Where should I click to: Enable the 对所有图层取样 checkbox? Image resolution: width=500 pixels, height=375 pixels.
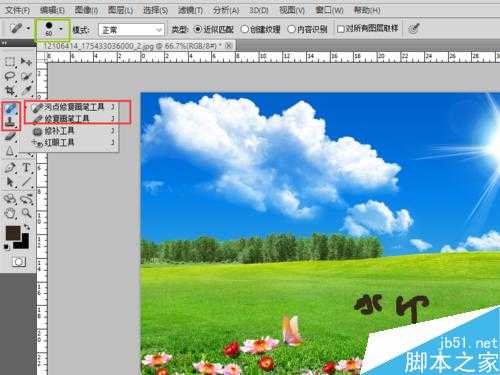pos(340,29)
